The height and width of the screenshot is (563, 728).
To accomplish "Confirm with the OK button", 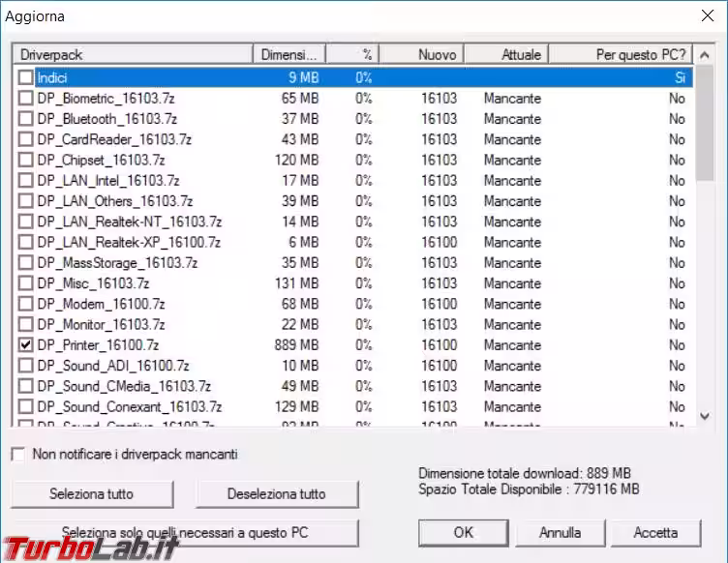I will (463, 532).
